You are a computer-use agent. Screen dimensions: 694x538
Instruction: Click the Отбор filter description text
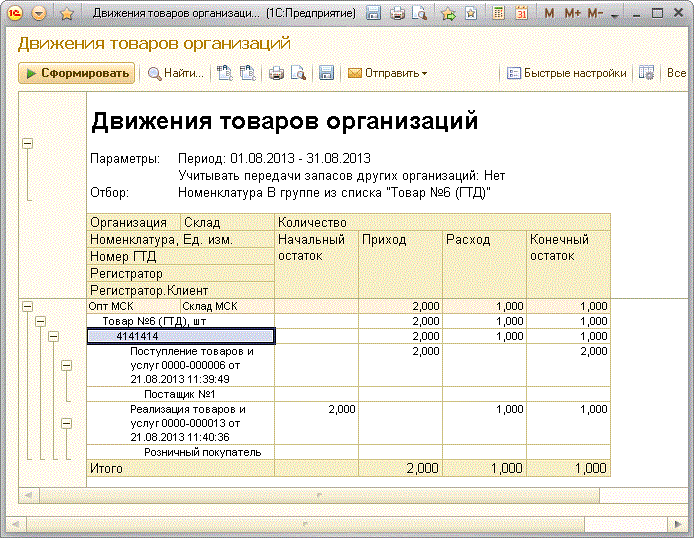(x=335, y=193)
